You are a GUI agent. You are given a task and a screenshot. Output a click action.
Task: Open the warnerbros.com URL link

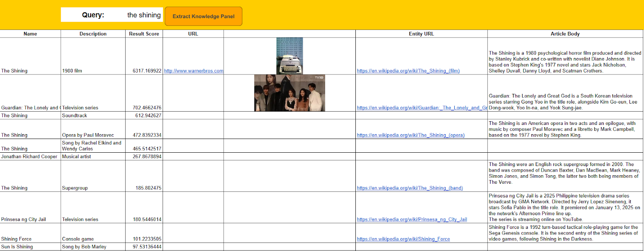coord(194,71)
